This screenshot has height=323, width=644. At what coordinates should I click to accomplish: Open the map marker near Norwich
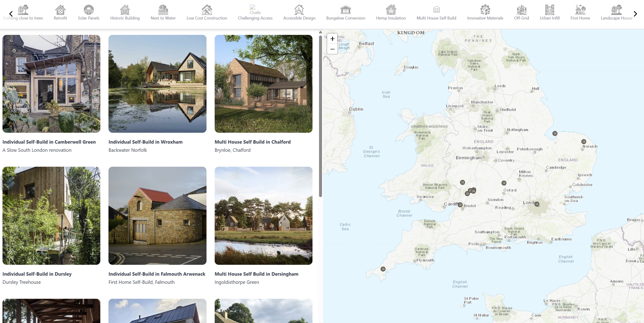584,142
